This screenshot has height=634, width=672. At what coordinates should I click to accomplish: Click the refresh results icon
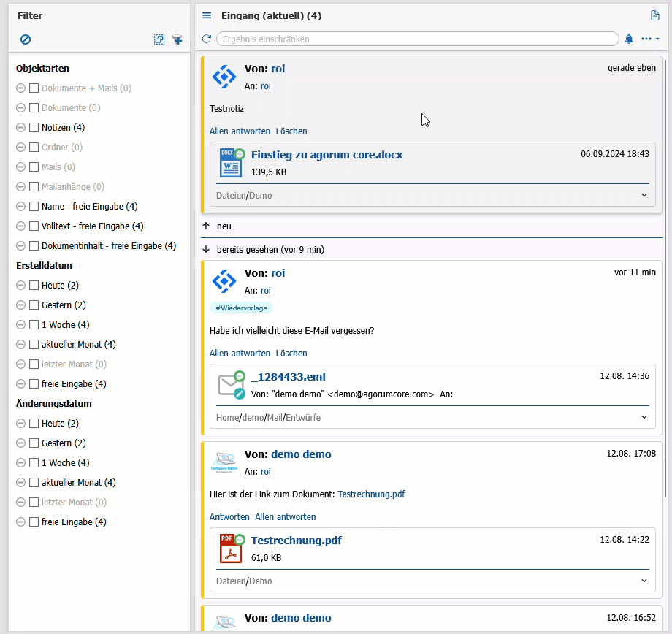[207, 39]
